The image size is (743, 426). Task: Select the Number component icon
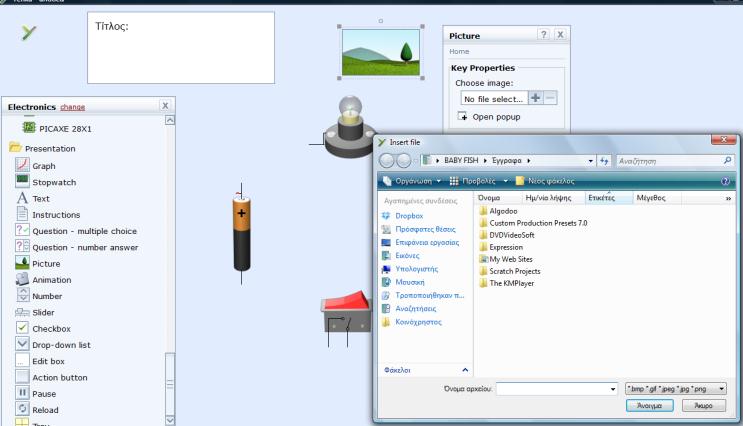click(22, 295)
